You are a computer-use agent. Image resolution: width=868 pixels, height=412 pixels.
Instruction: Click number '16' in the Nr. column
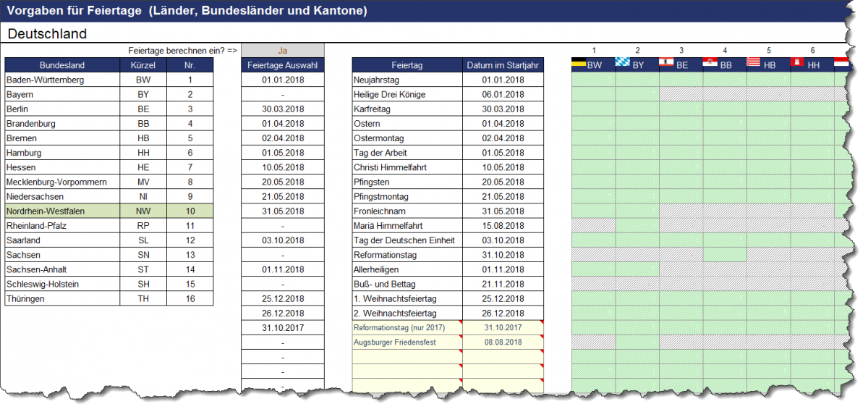(190, 298)
